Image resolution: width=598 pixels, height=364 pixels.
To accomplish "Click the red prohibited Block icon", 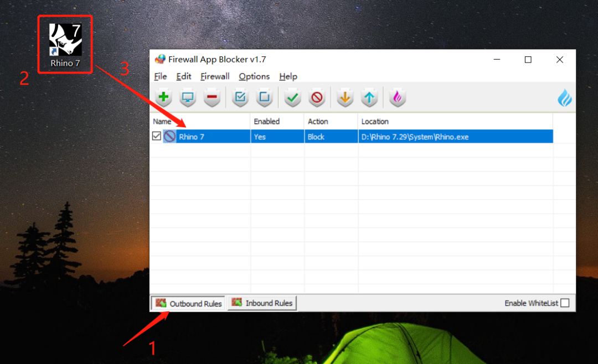I will [x=317, y=98].
